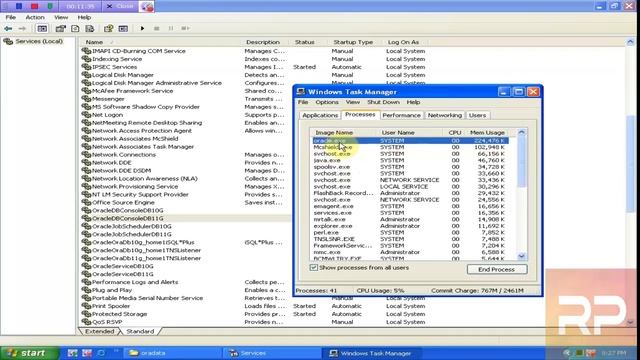The width and height of the screenshot is (640, 360).
Task: Select the java.exe process row
Action: tap(410, 160)
